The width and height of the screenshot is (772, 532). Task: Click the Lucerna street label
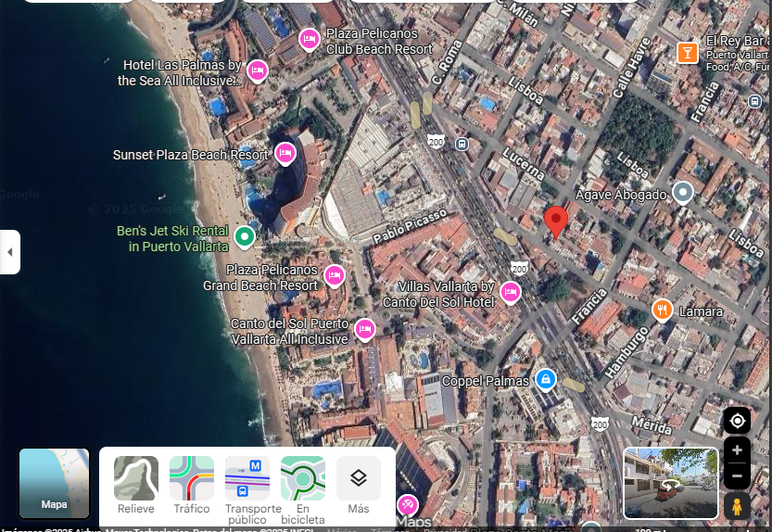(524, 164)
